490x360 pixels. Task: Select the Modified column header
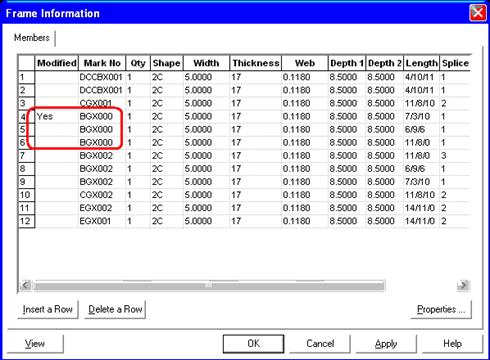[x=57, y=63]
